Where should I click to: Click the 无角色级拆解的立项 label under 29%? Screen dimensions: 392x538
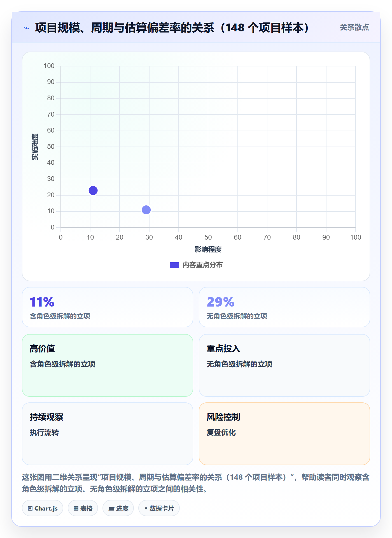click(237, 316)
